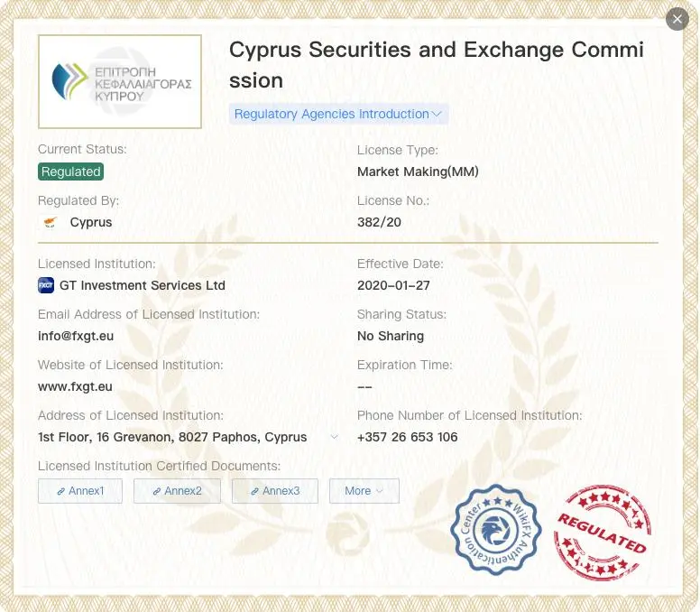
Task: Click the Cyprus Securities and Exchange Commission title
Action: [437, 65]
